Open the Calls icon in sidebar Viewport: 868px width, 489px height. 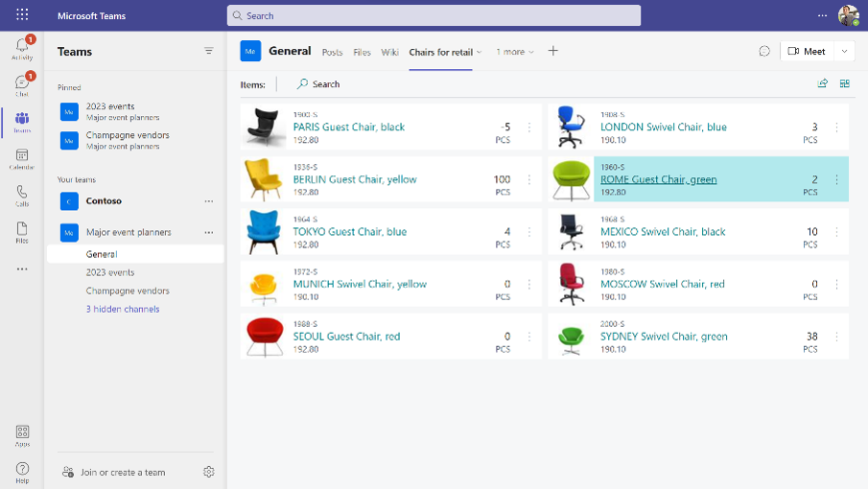pos(21,196)
